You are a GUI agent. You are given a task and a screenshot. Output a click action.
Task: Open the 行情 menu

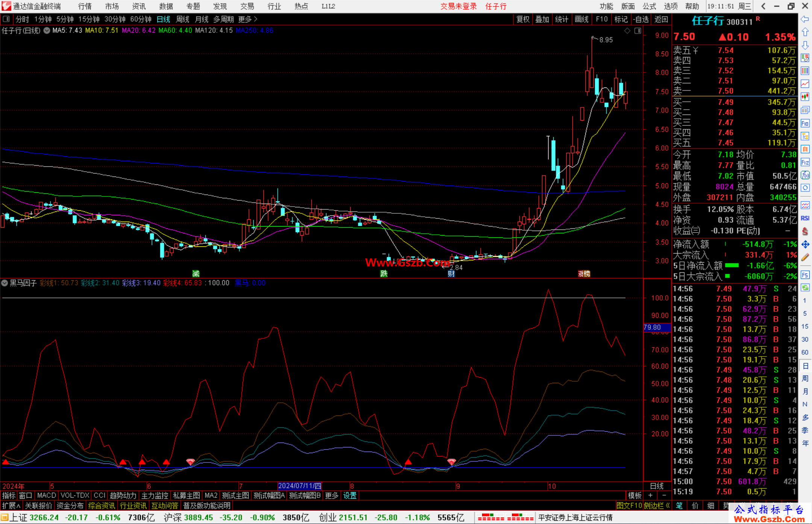click(85, 6)
